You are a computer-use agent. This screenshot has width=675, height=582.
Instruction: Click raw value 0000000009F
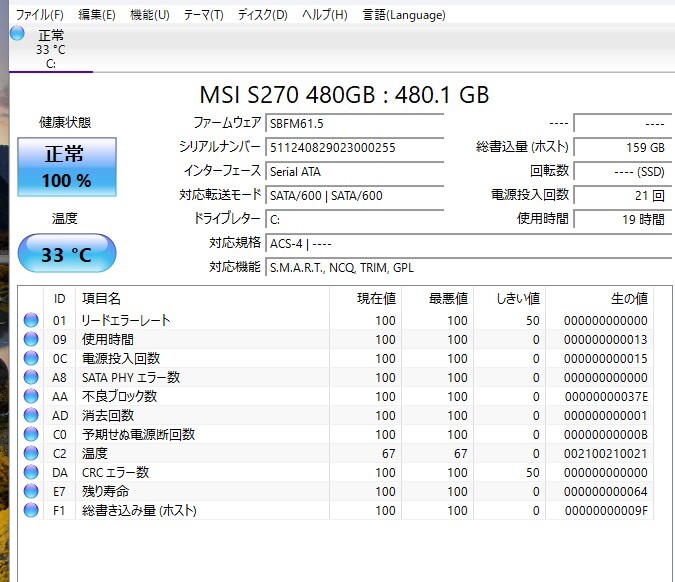pos(606,511)
